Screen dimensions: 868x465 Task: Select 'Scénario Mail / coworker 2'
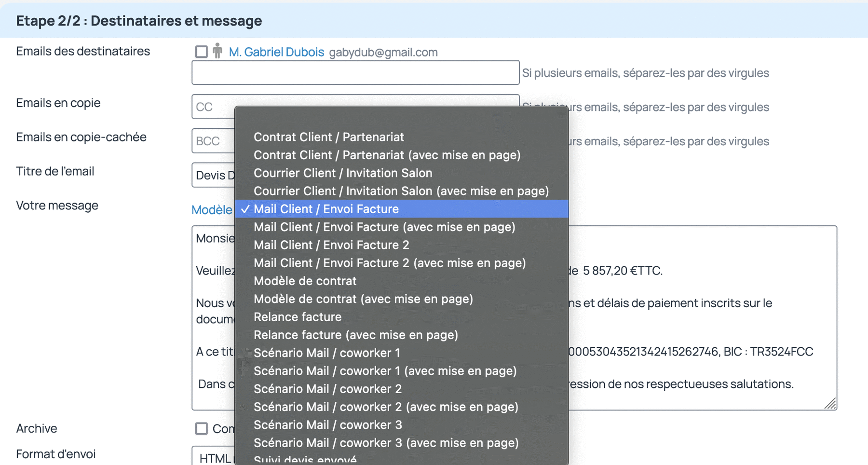coord(401,389)
